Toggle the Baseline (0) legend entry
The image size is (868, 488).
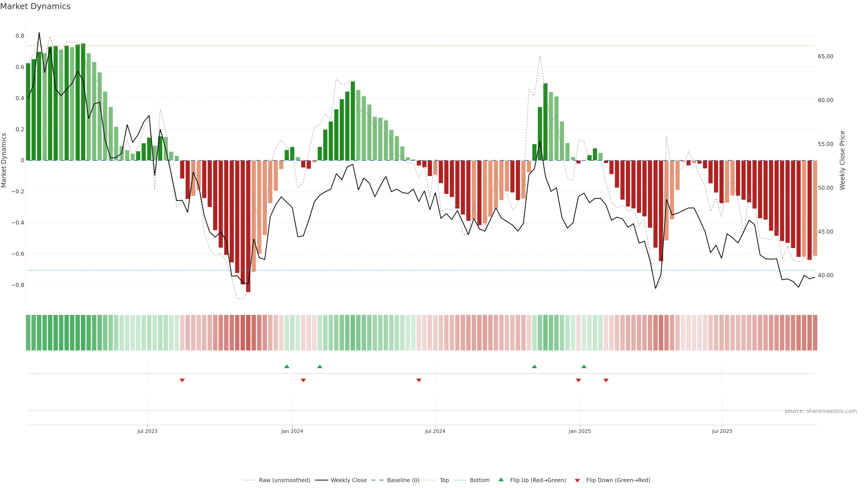click(403, 480)
